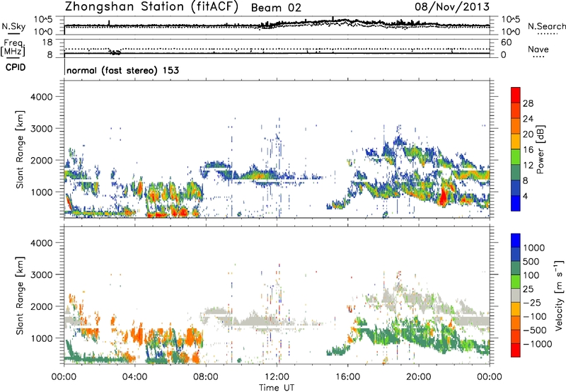Click the 500 tick on the velocity colorbar
Image resolution: width=566 pixels, height=392 pixels.
(x=531, y=261)
